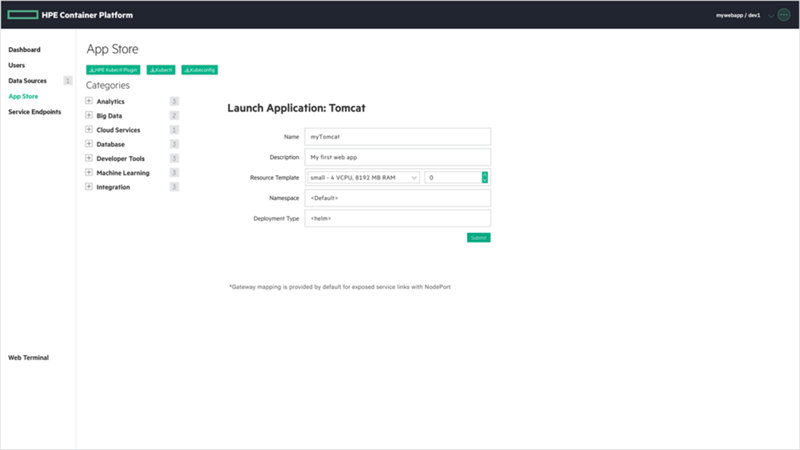Click the Database count badge
The width and height of the screenshot is (800, 450).
click(x=174, y=144)
